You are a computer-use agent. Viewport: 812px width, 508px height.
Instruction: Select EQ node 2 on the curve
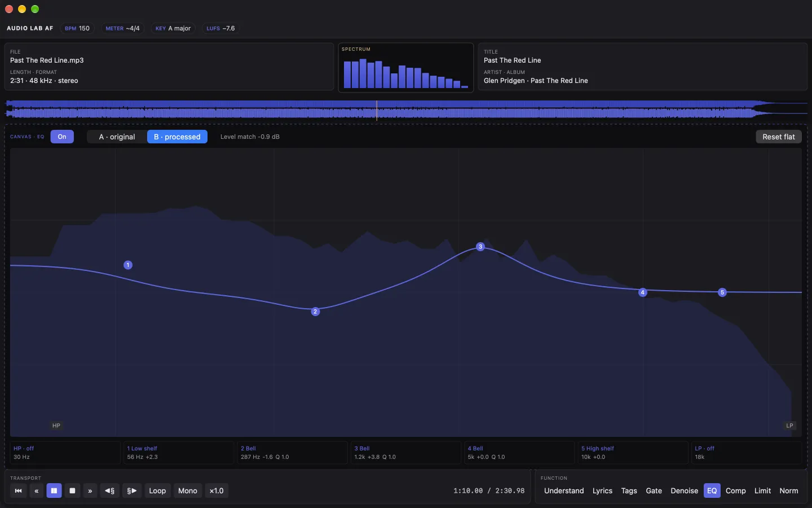[x=315, y=312]
